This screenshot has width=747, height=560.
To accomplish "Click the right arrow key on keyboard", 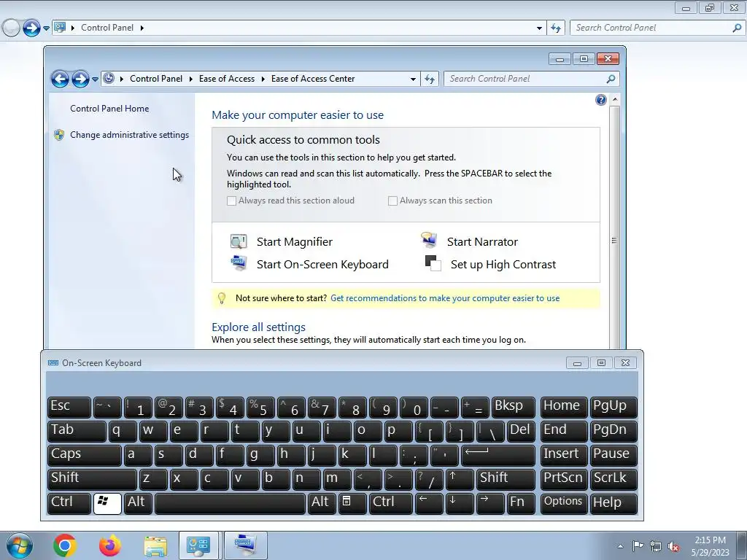I will click(x=490, y=503).
